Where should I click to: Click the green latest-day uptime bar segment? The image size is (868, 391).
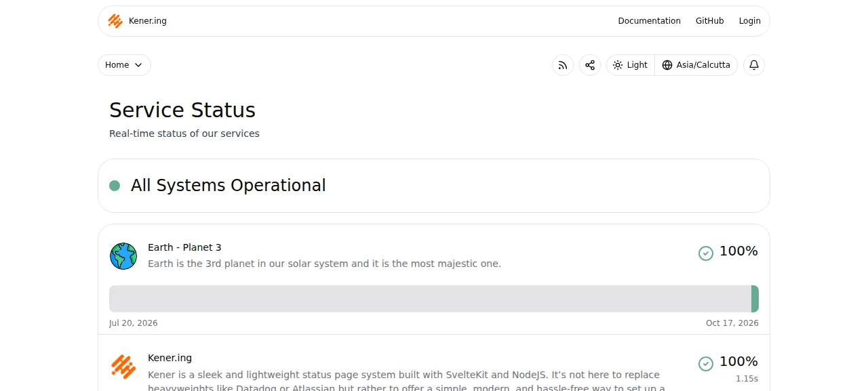point(755,299)
